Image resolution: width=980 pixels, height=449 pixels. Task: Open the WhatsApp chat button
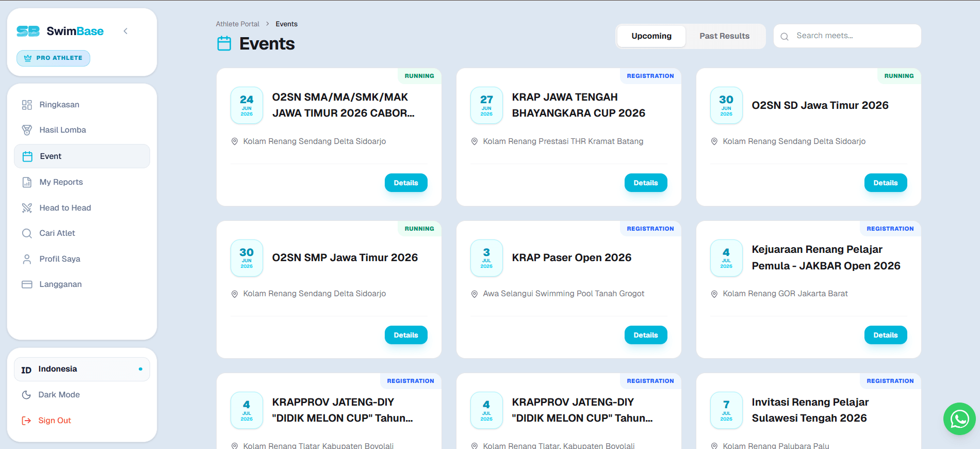pos(959,419)
